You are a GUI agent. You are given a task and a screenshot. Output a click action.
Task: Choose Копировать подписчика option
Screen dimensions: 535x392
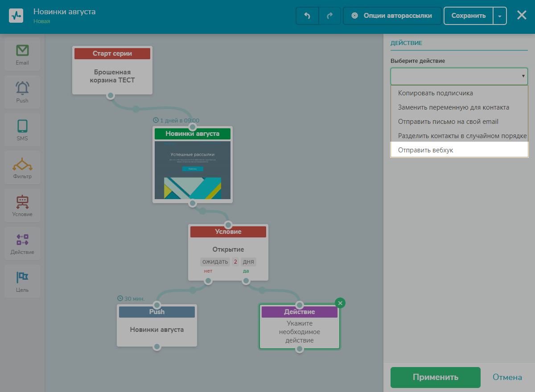tap(459, 93)
